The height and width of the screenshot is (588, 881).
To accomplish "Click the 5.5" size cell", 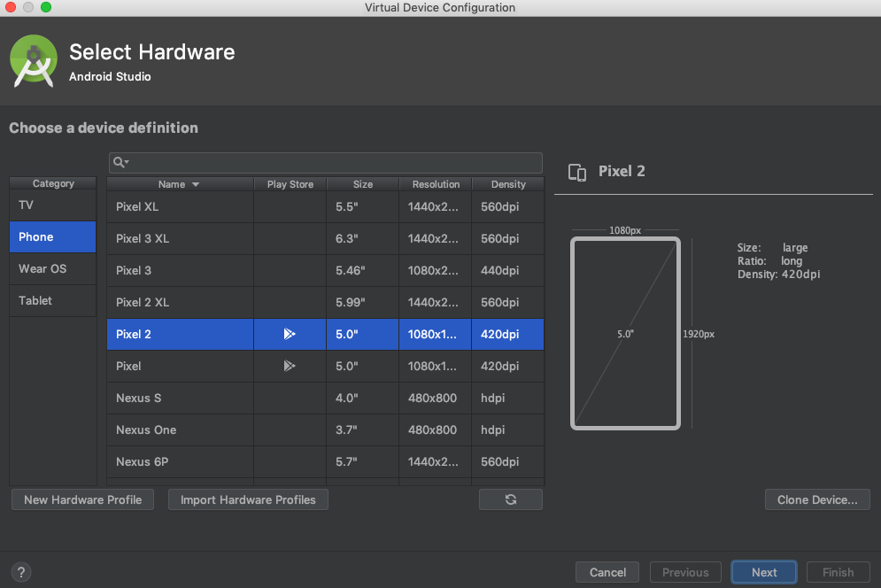I will pyautogui.click(x=362, y=207).
